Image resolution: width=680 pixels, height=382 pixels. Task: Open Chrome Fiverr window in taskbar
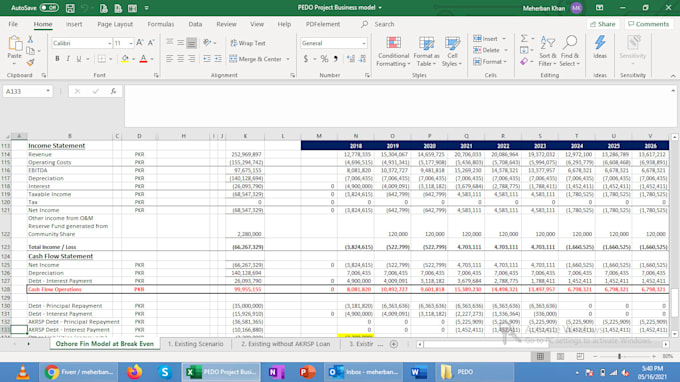pyautogui.click(x=78, y=372)
